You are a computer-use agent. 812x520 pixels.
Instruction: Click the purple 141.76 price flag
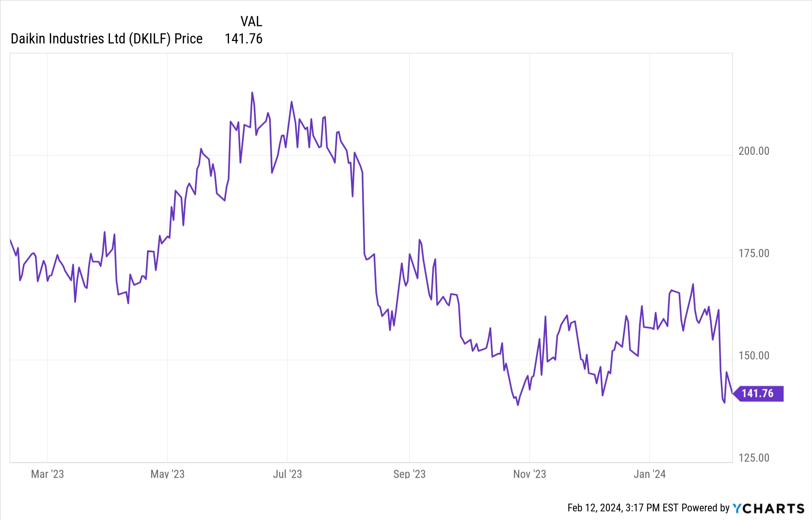pos(758,393)
